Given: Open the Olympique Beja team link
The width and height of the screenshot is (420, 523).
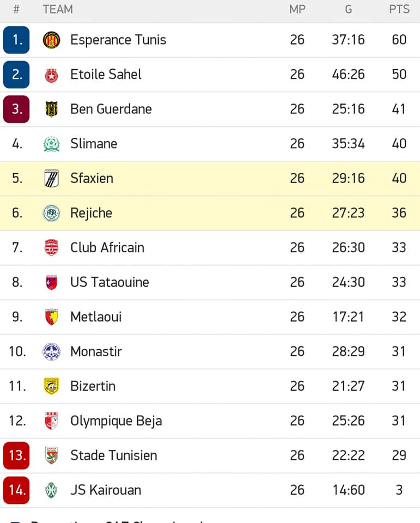Looking at the screenshot, I should 116,421.
